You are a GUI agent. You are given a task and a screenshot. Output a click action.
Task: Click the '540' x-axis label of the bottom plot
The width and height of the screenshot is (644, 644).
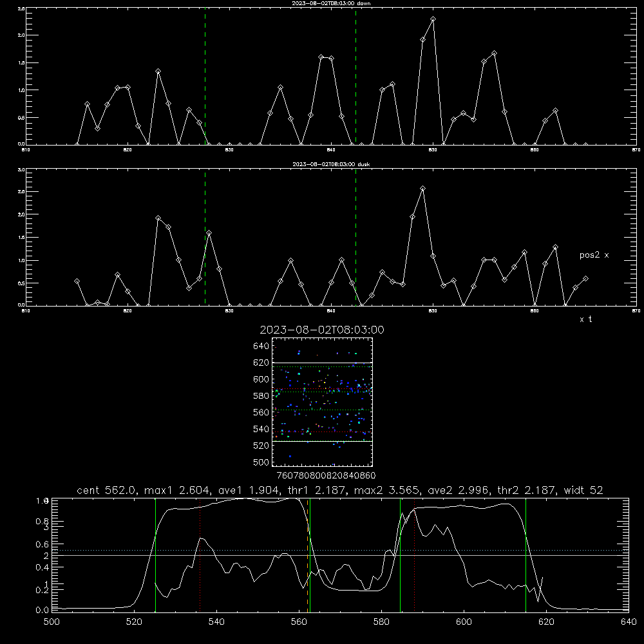[x=216, y=622]
